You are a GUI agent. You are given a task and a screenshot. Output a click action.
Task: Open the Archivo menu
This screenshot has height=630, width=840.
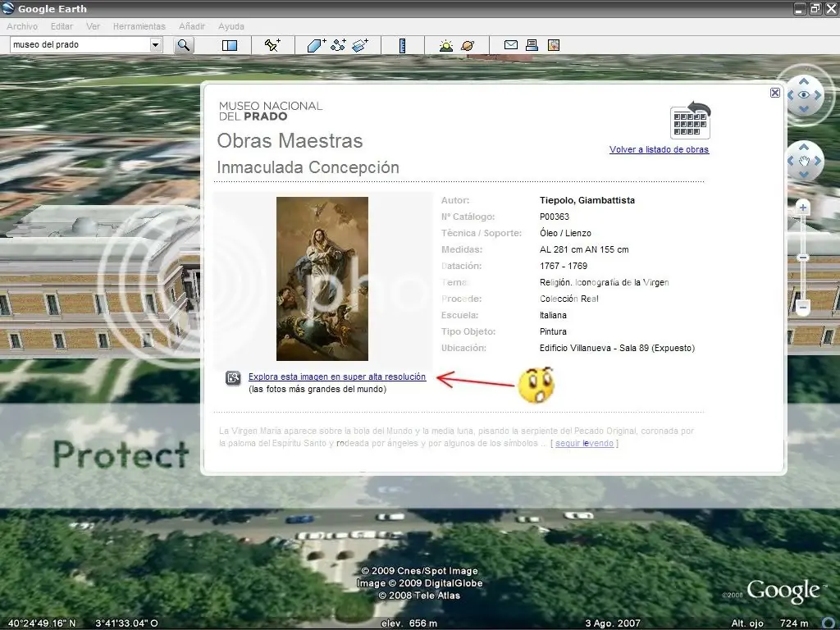pos(22,26)
